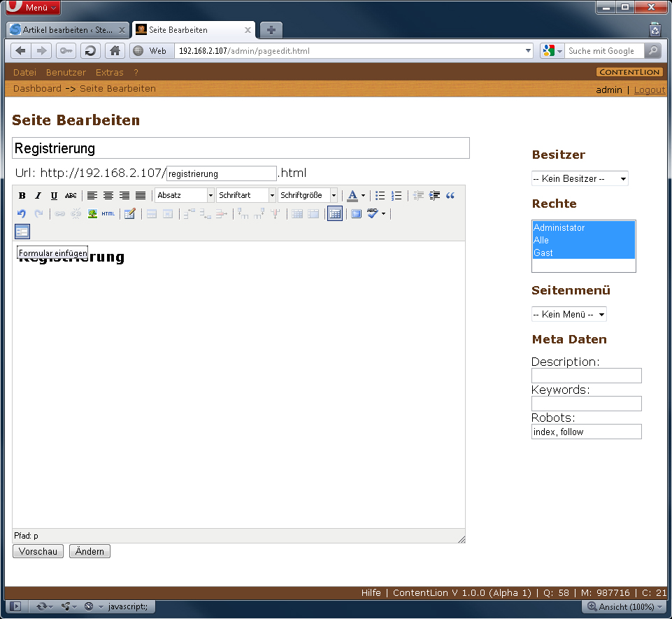Click the Vorschau button
Image resolution: width=672 pixels, height=619 pixels.
(x=38, y=551)
